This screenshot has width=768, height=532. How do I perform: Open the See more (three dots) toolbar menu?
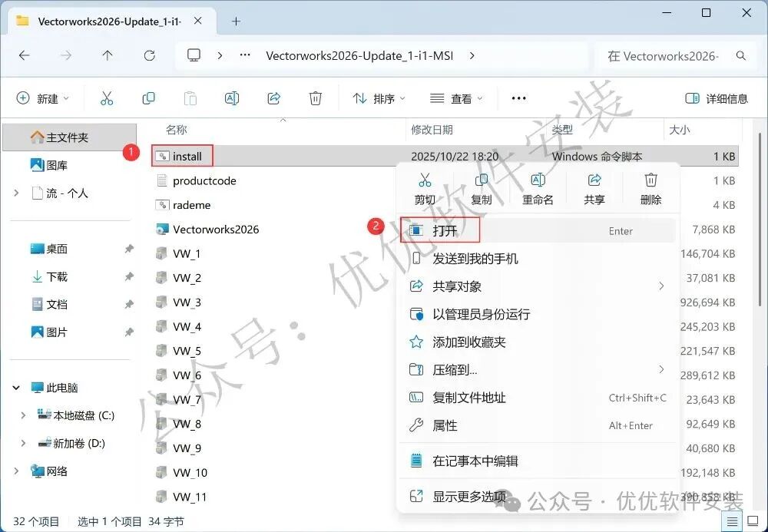coord(518,98)
